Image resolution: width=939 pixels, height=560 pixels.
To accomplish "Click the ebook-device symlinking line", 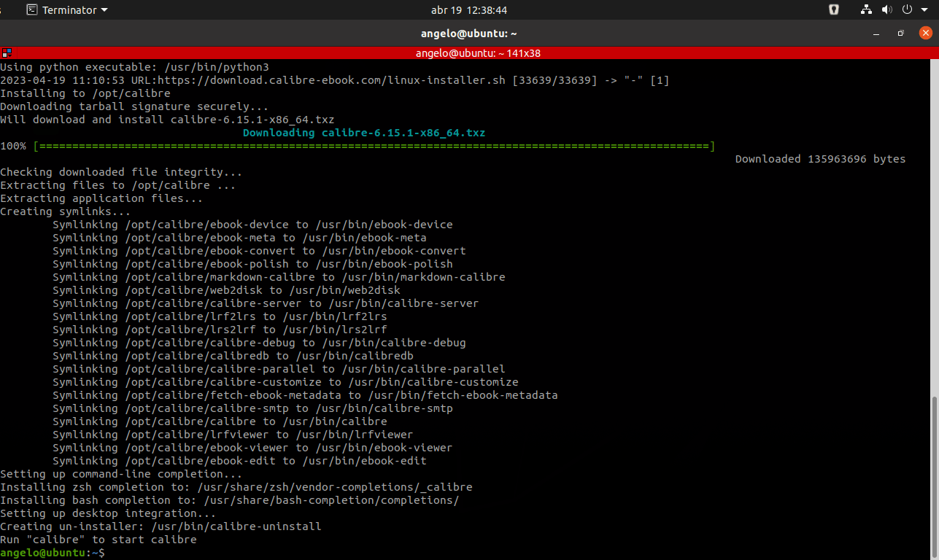I will coord(252,225).
